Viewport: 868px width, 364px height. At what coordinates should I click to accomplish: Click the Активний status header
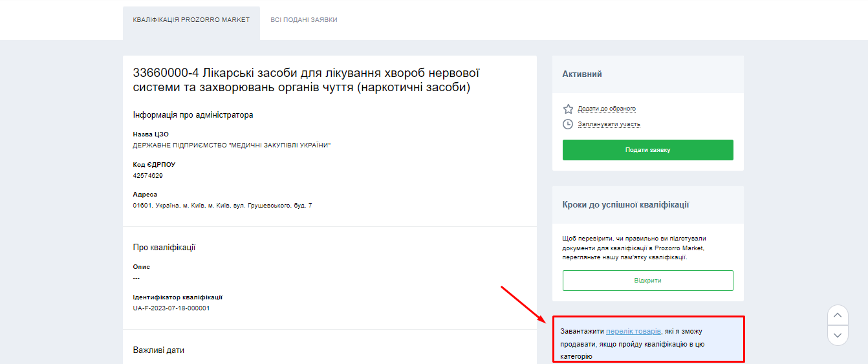tap(582, 74)
